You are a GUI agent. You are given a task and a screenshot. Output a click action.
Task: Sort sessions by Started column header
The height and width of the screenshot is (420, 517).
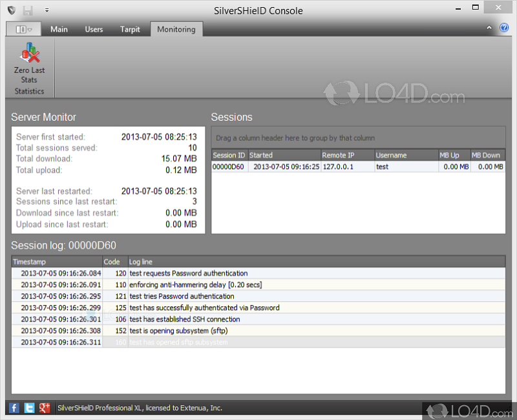(284, 155)
